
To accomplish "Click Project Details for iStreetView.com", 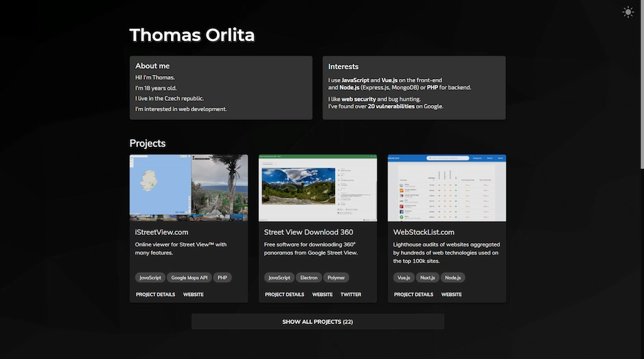I will tap(155, 294).
